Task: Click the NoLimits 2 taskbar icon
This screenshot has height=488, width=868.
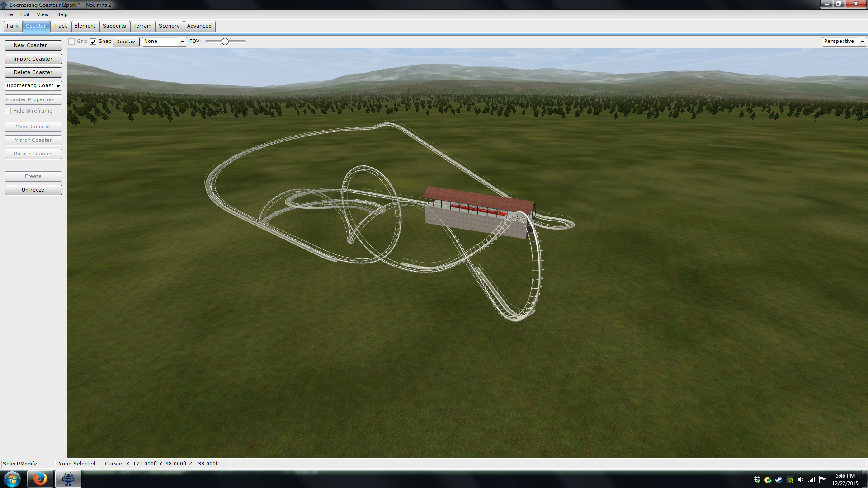Action: coord(68,479)
